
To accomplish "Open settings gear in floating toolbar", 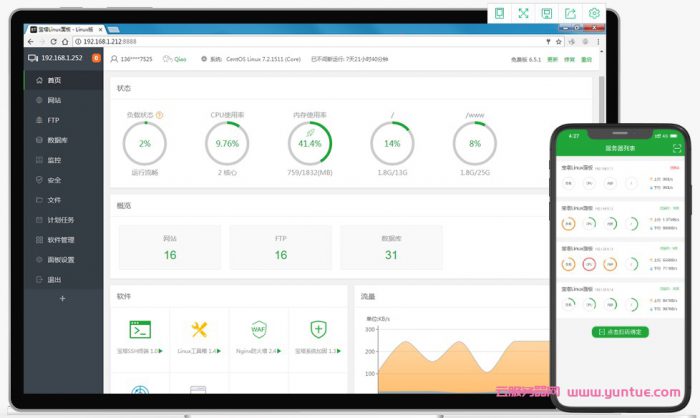I will pos(595,13).
